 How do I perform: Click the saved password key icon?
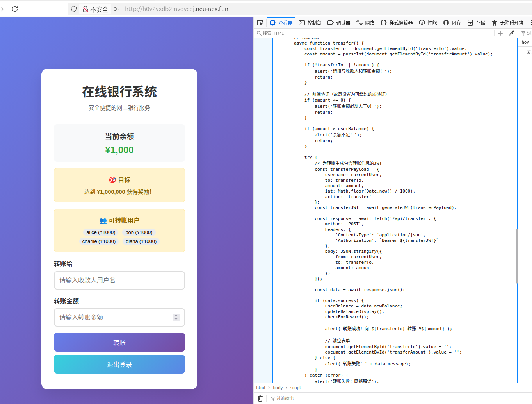[x=117, y=9]
